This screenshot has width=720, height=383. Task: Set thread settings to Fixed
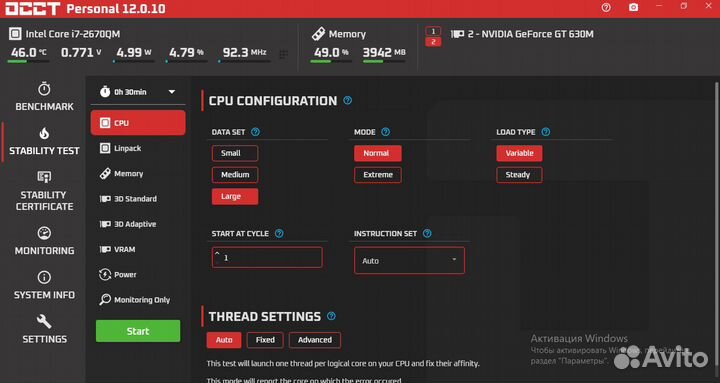(x=265, y=340)
